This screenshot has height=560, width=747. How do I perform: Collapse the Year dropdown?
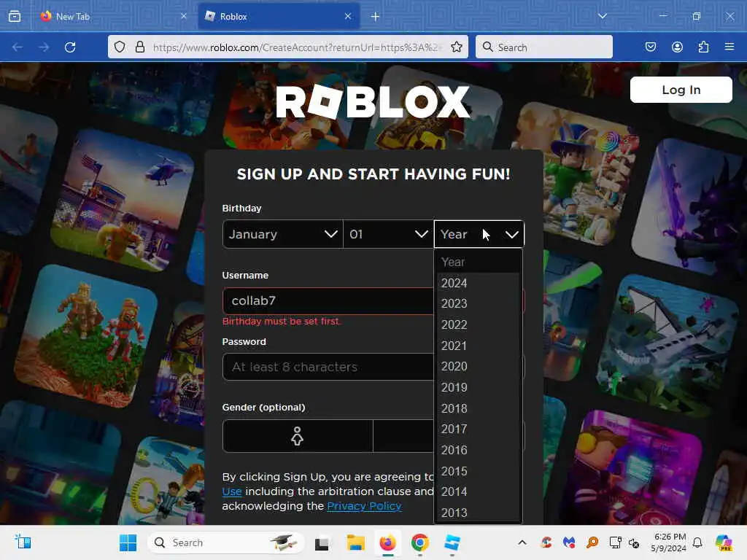pyautogui.click(x=479, y=234)
